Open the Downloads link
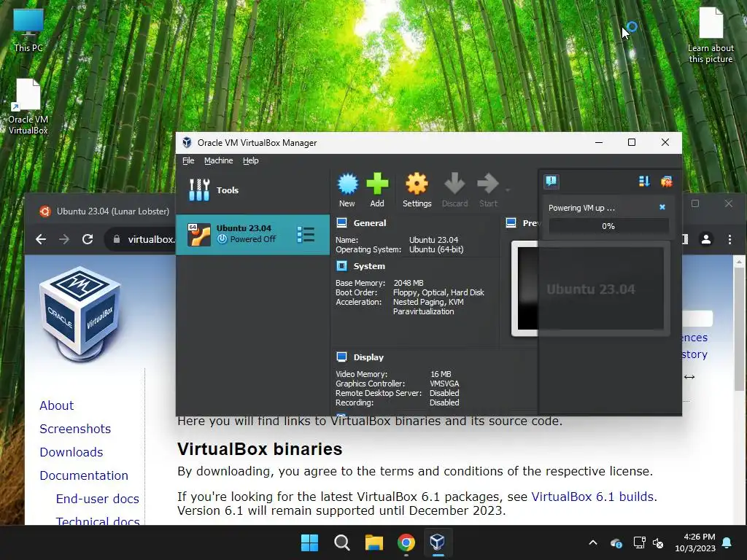The width and height of the screenshot is (747, 560). (71, 452)
